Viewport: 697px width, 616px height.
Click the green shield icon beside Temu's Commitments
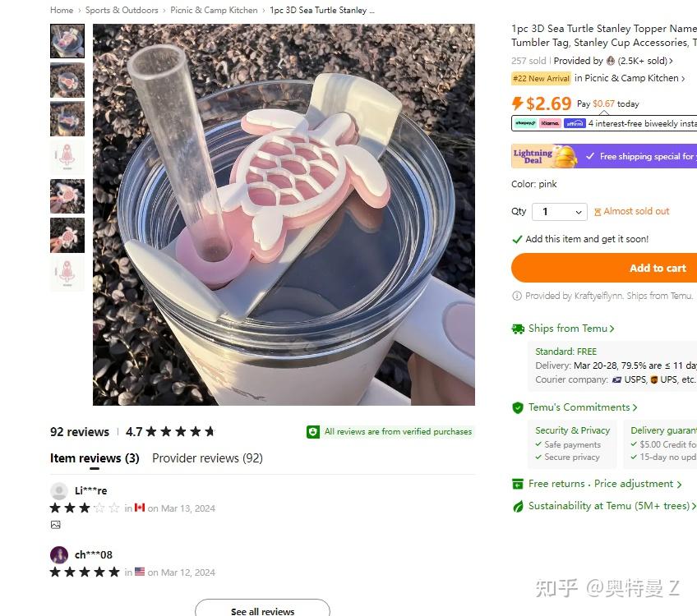point(518,407)
